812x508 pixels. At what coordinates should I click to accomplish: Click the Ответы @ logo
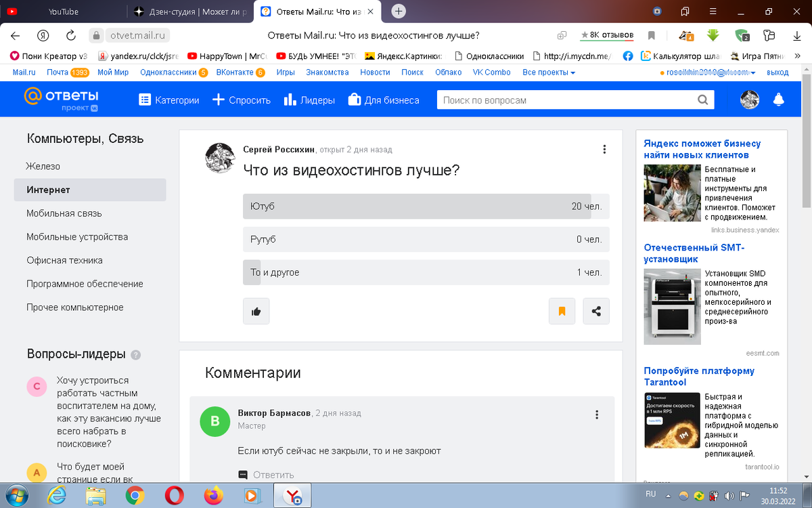coord(62,99)
